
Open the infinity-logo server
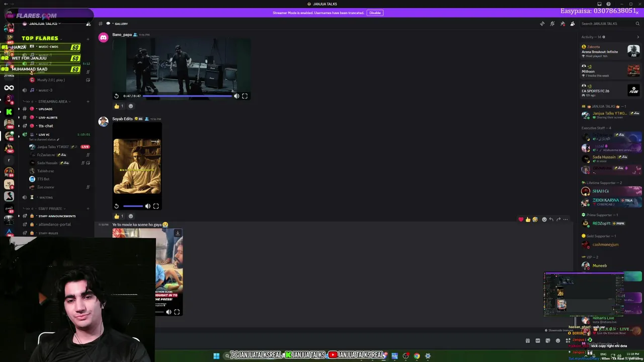coord(9,88)
